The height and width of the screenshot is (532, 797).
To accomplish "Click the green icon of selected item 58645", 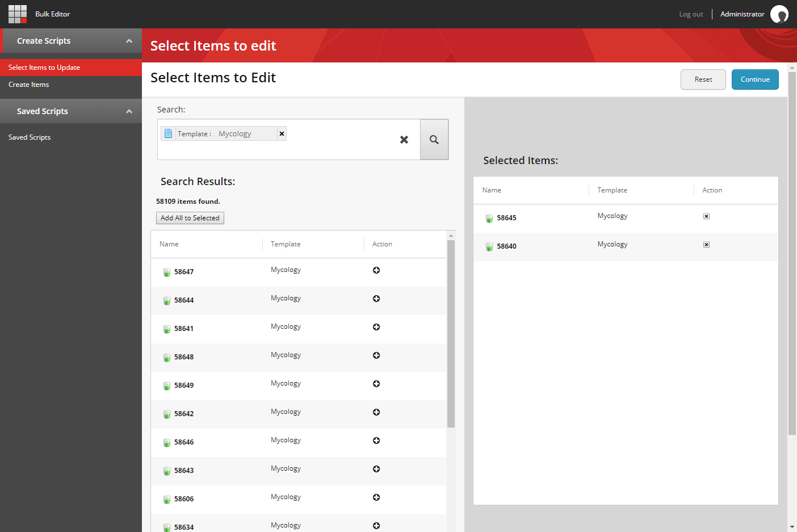I will coord(489,219).
